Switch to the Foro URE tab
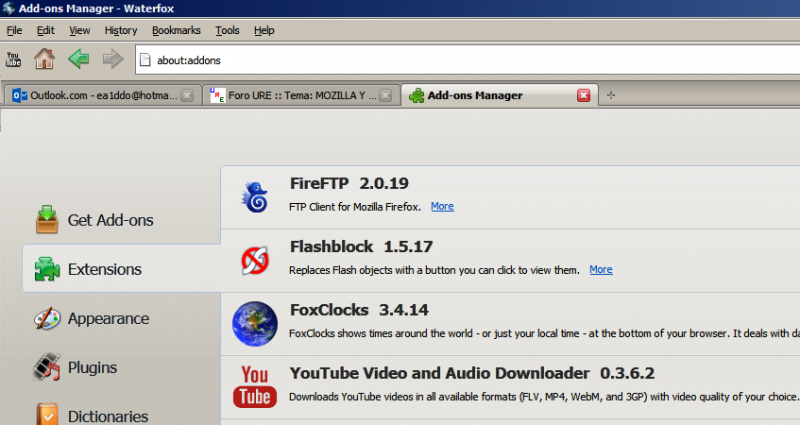Image resolution: width=800 pixels, height=425 pixels. click(301, 95)
